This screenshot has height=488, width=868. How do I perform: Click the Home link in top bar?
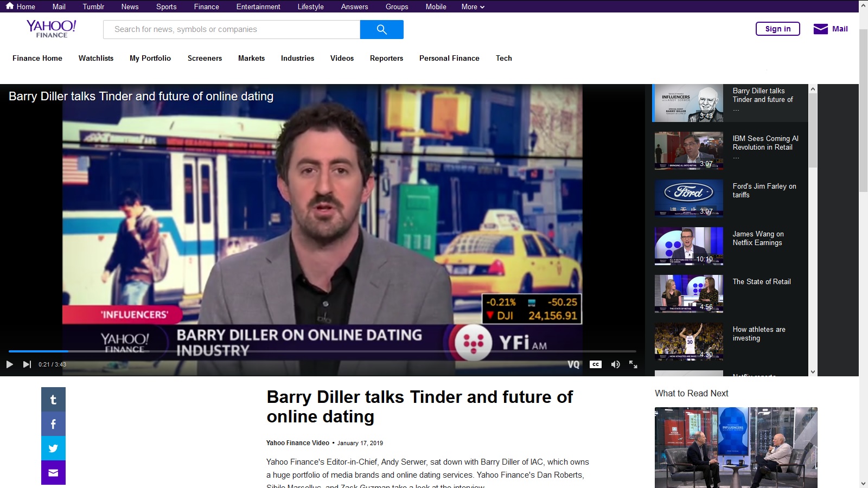[25, 7]
